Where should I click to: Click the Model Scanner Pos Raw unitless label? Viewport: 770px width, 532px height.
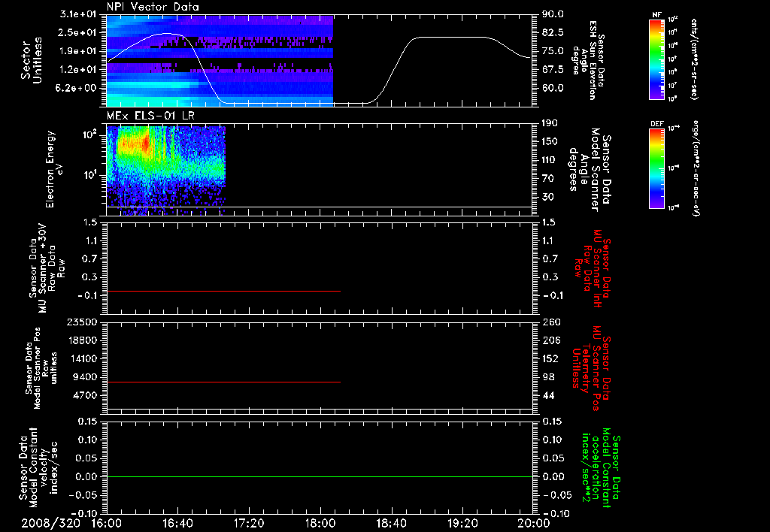click(41, 368)
